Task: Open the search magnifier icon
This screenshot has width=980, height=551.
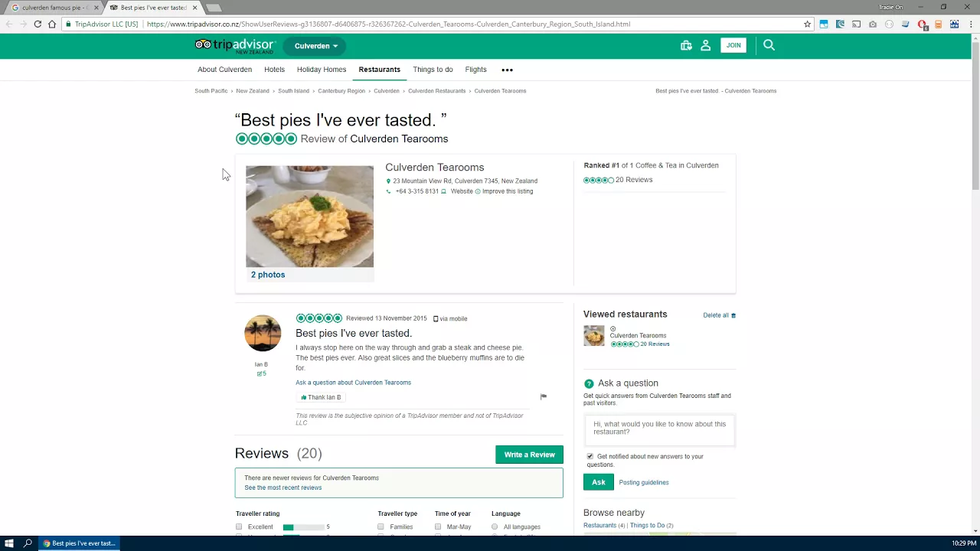Action: [x=769, y=45]
